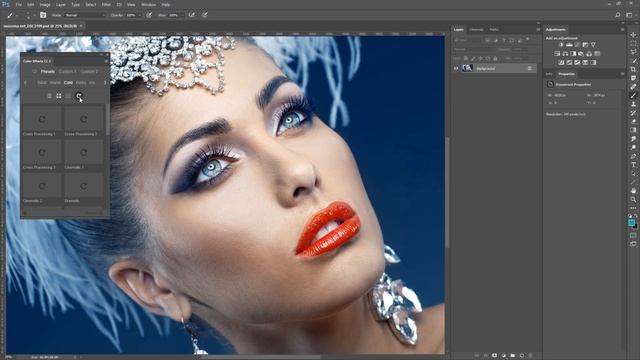Toggle lock image pixels
640x360 pixels.
[473, 59]
